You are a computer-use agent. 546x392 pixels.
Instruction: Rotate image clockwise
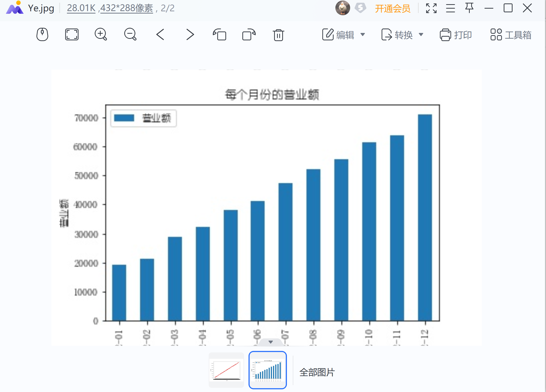click(x=249, y=34)
